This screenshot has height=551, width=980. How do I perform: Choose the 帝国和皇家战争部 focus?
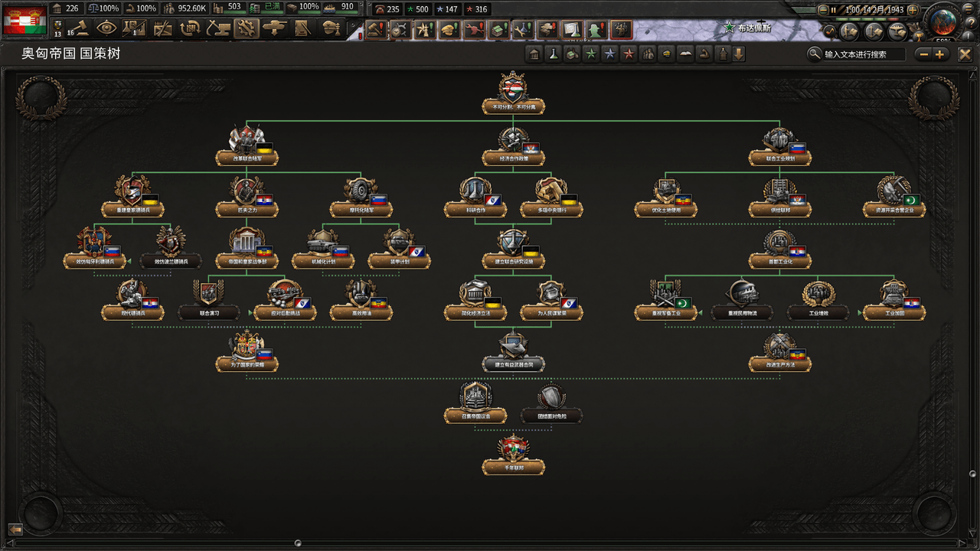247,248
